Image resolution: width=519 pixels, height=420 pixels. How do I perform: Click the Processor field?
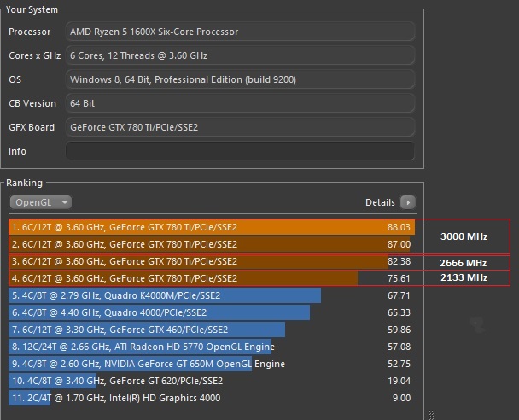point(241,32)
